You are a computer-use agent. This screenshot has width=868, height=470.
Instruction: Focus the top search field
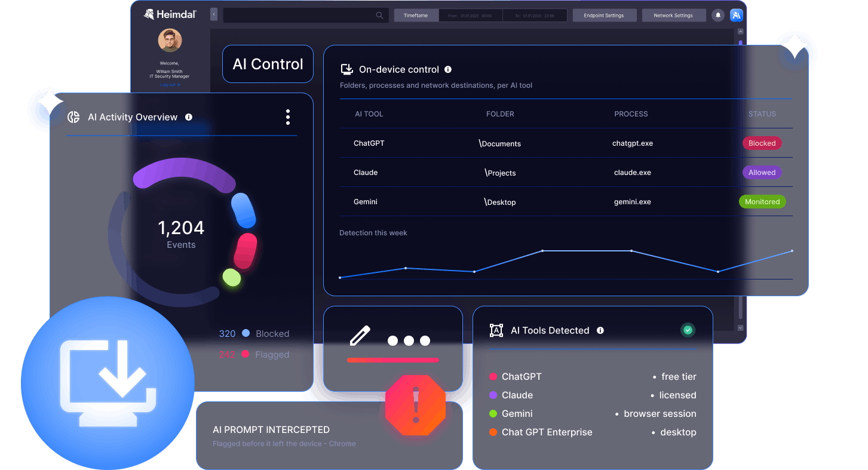(306, 16)
